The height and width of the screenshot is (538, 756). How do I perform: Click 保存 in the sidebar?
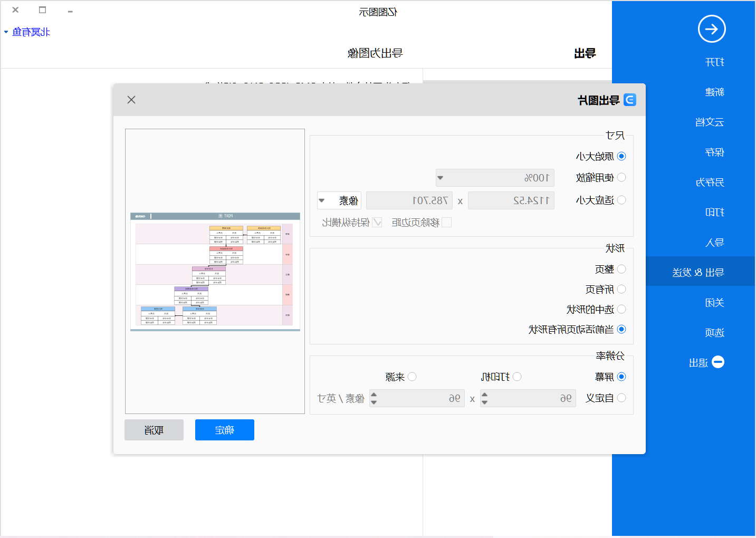(715, 152)
